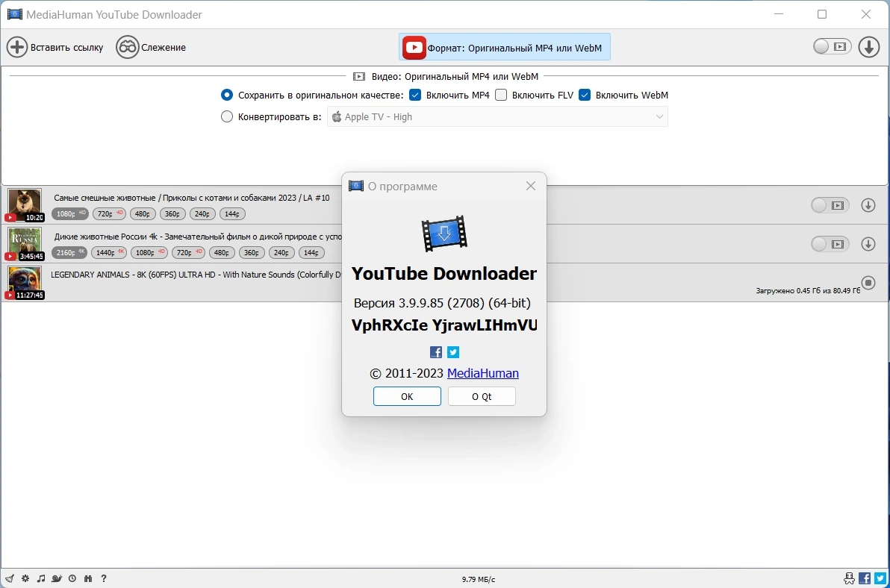Click Версия 3.9.9.85 (2708) (64-bit) text
This screenshot has height=588, width=890.
(442, 303)
